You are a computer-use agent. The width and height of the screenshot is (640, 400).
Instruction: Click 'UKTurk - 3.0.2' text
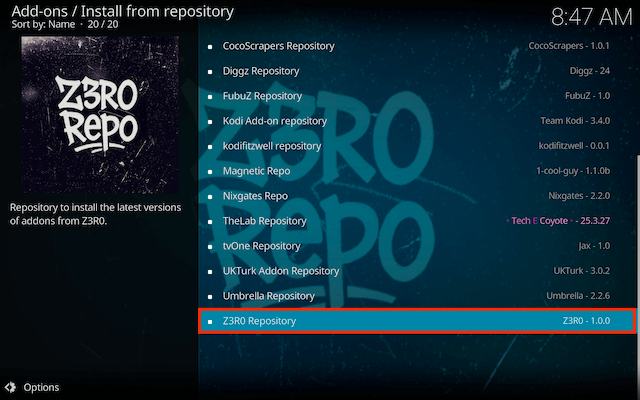click(x=582, y=271)
